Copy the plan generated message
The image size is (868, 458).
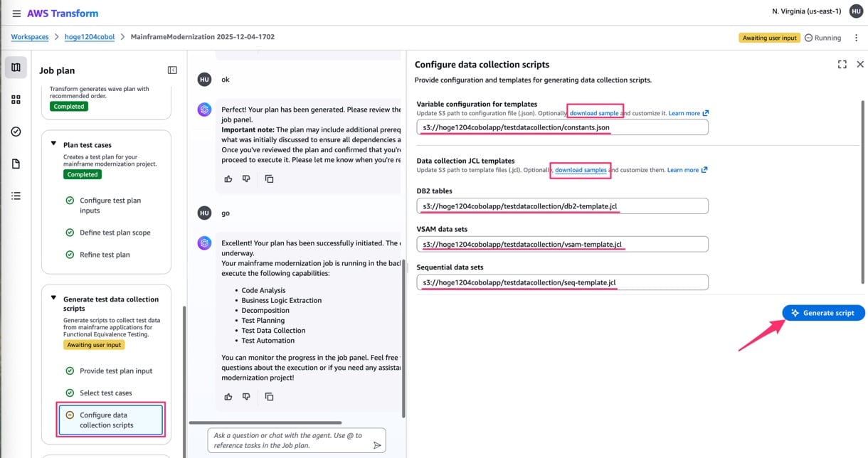(x=269, y=179)
